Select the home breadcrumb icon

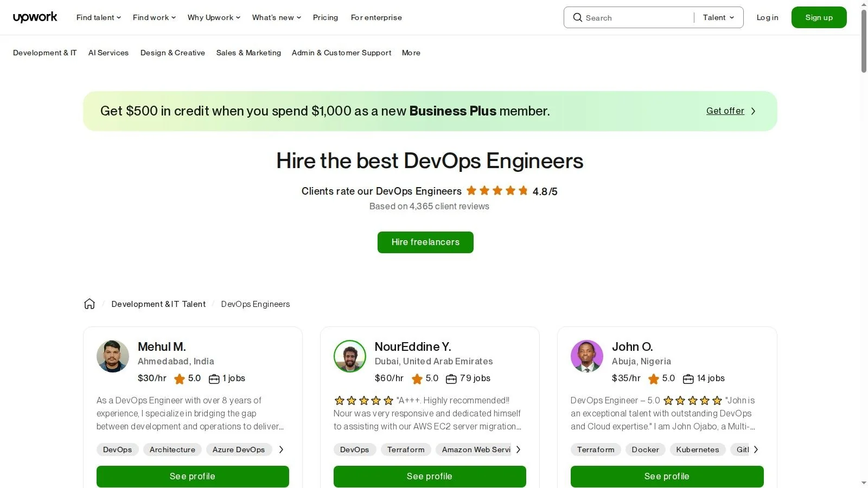(90, 304)
